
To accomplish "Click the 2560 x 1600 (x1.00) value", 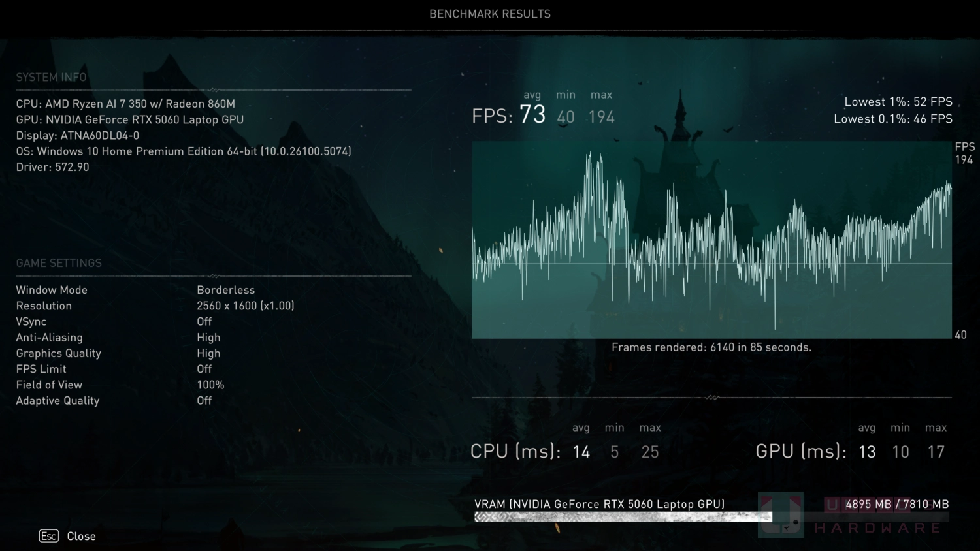I will click(246, 306).
